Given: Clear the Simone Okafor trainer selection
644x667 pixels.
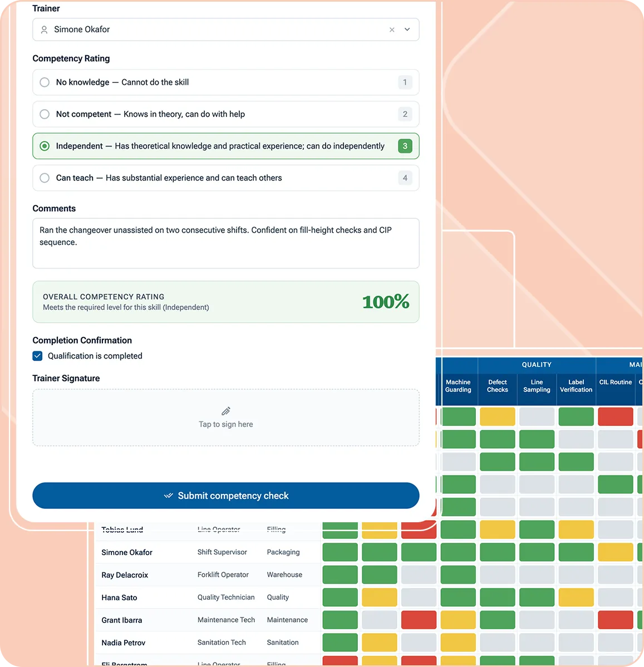Looking at the screenshot, I should click(392, 30).
